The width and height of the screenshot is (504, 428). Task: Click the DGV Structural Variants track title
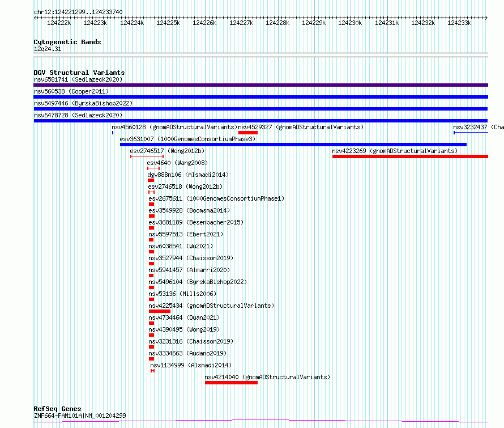pyautogui.click(x=79, y=73)
